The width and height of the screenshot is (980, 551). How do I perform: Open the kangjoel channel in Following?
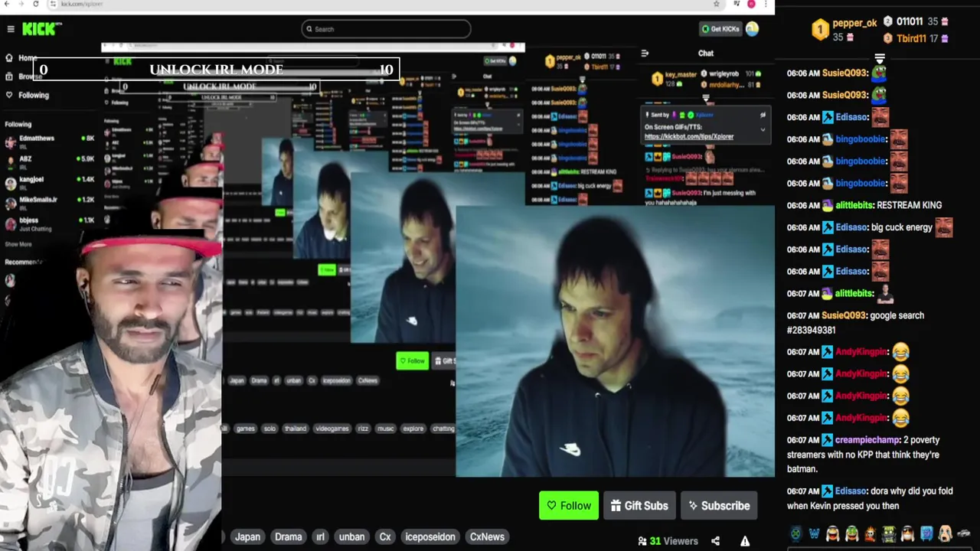[50, 182]
